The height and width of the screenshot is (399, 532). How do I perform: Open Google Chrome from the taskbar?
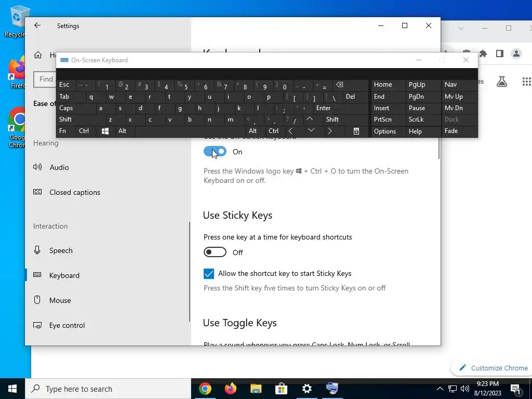[x=205, y=389]
